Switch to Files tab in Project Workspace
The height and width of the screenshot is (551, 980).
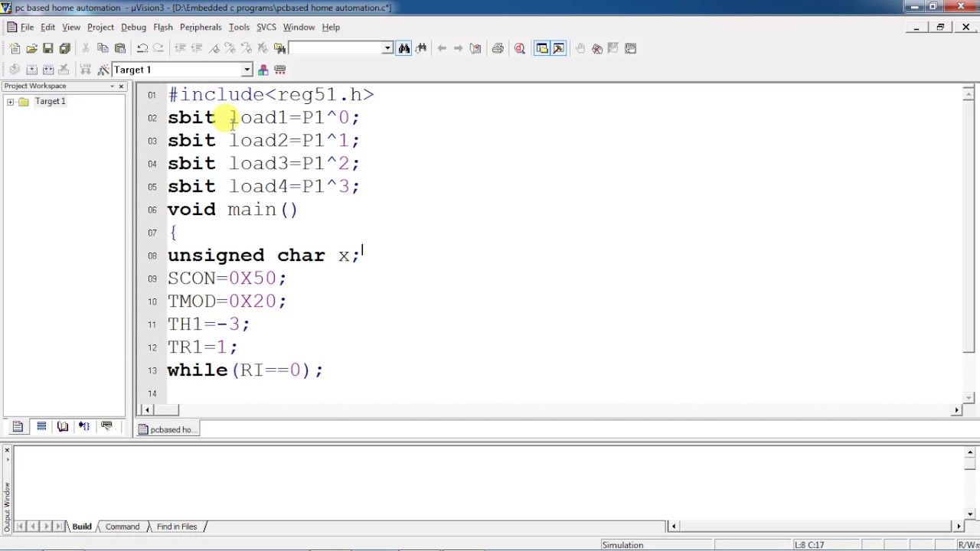[18, 426]
